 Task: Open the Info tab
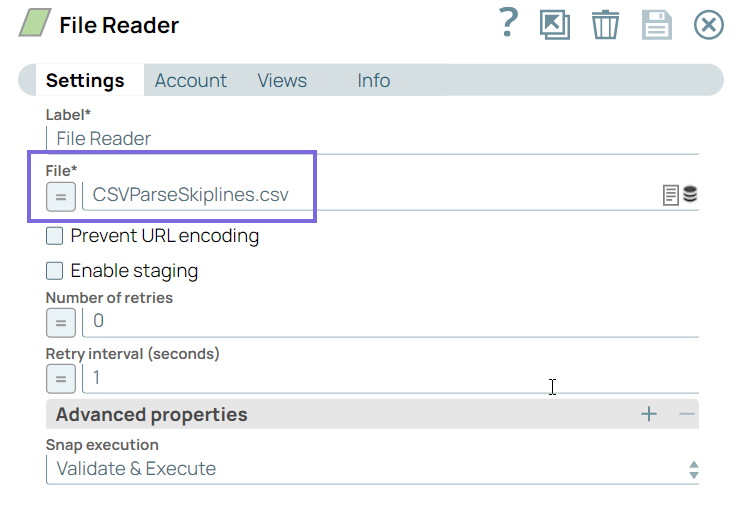(x=373, y=81)
